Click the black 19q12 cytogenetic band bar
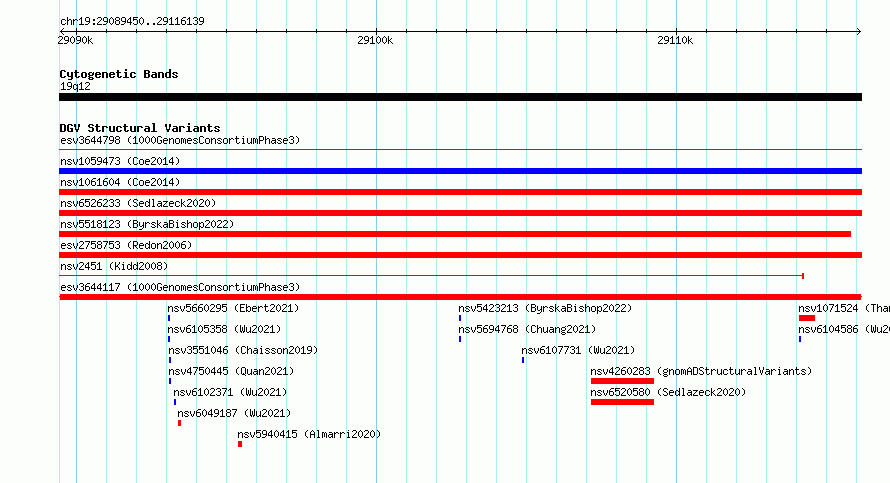Viewport: 890px width, 483px height. 460,97
